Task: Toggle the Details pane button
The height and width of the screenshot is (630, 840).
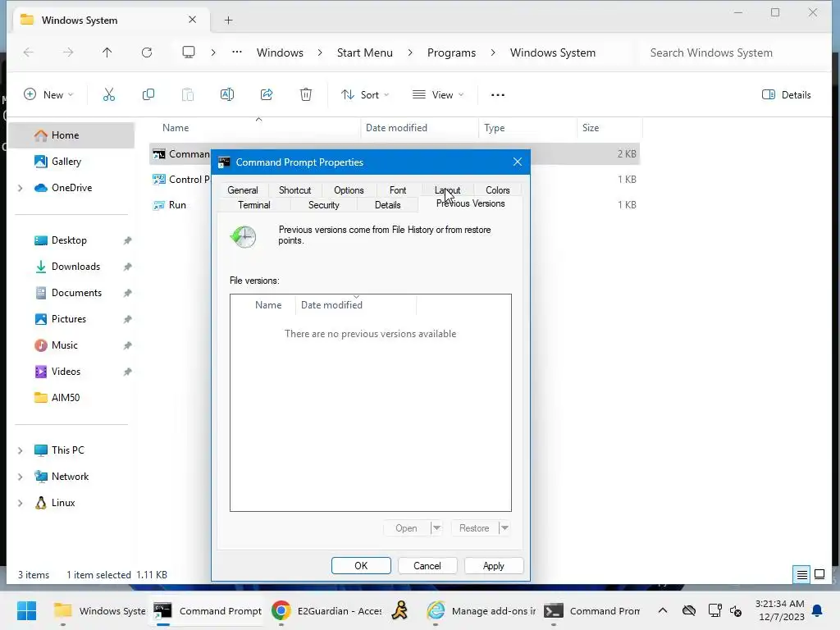Action: point(786,95)
